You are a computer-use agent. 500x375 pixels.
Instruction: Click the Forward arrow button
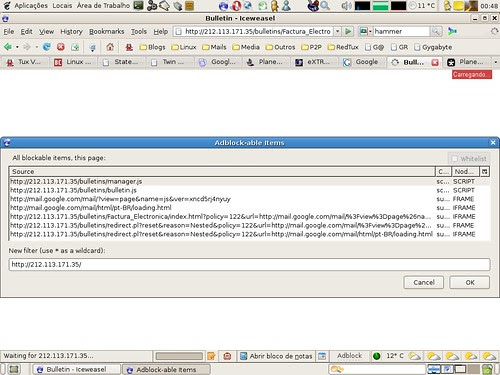click(27, 47)
